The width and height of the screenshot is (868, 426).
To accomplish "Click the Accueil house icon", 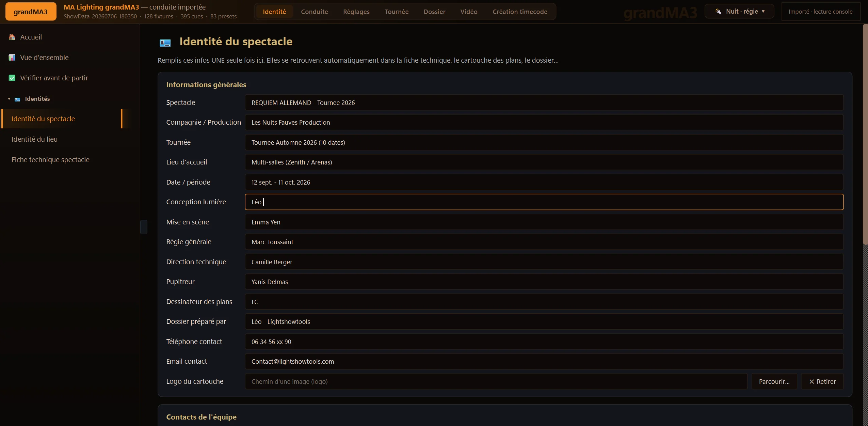I will 12,37.
